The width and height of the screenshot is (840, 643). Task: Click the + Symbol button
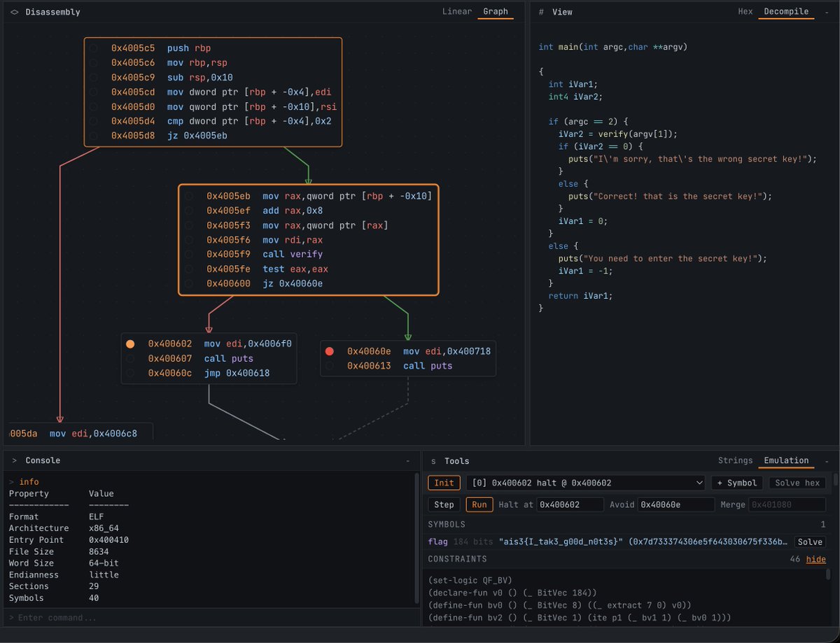click(737, 483)
